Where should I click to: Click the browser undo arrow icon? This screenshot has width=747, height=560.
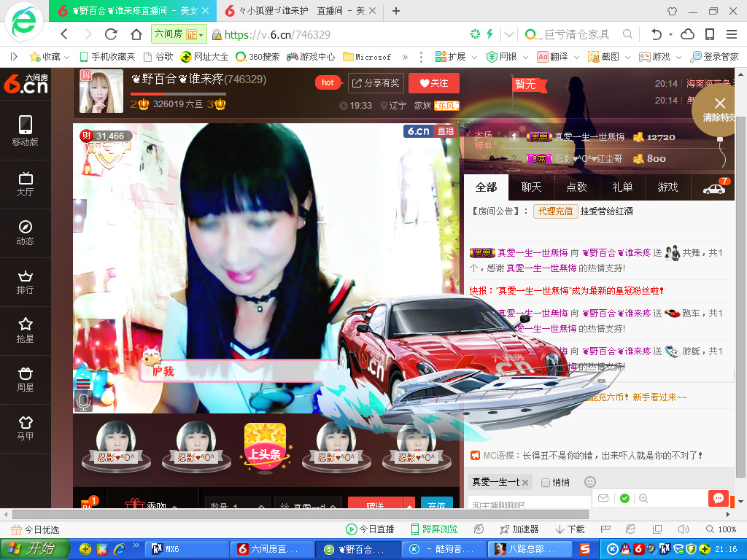(657, 34)
